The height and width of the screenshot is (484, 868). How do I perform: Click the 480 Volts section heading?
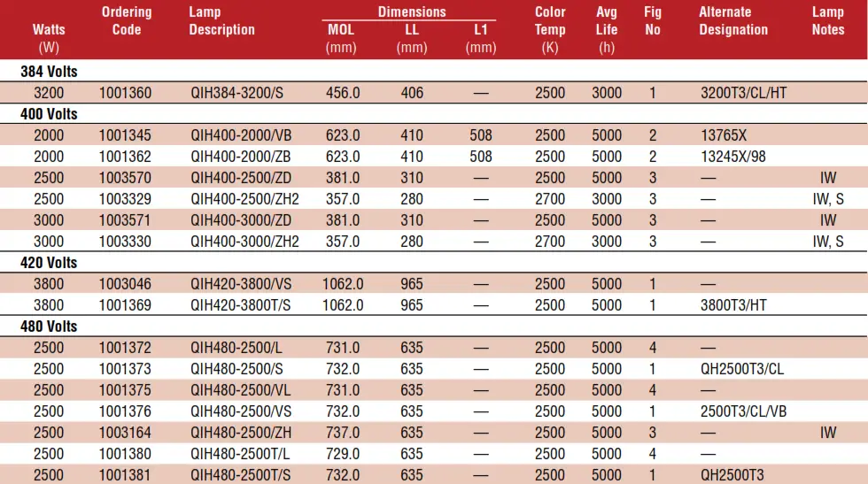49,327
